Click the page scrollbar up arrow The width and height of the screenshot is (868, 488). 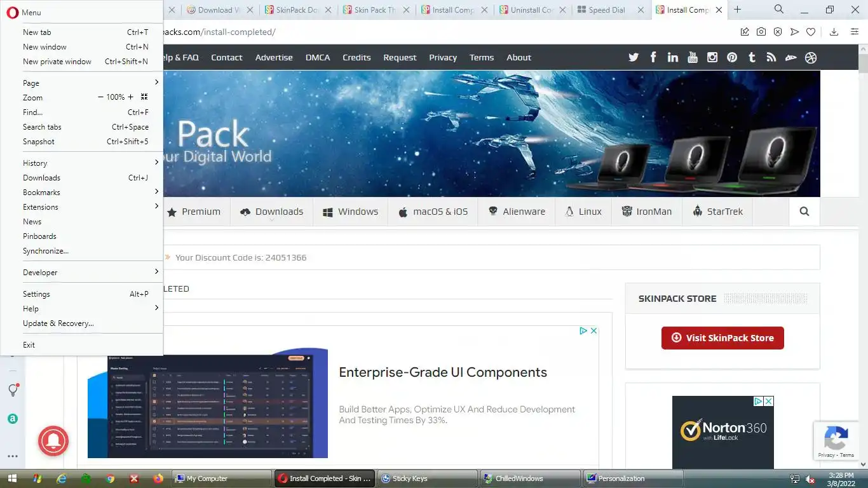(x=863, y=49)
